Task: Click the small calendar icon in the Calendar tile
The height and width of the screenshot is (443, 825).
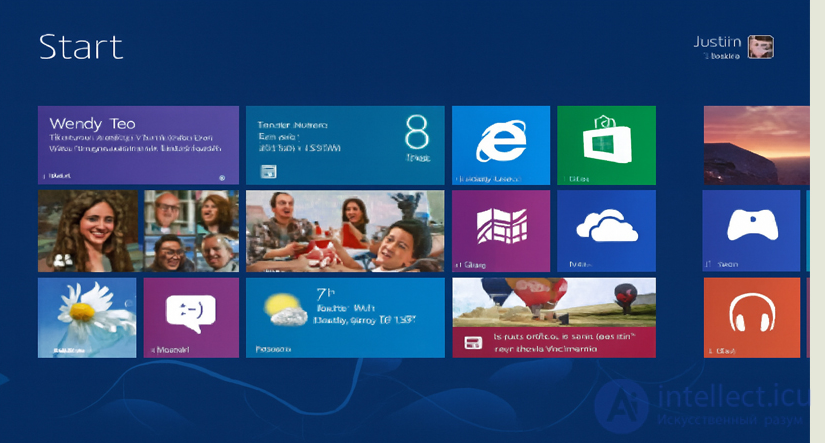Action: point(268,172)
